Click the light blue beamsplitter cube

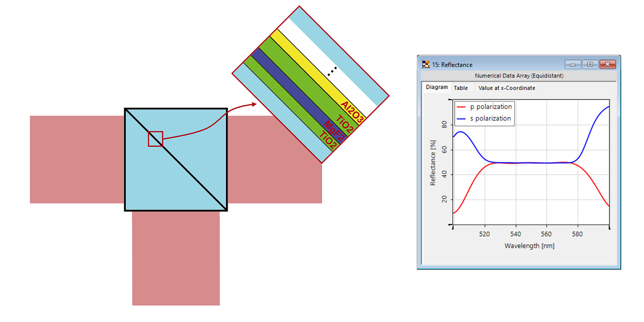pos(176,159)
